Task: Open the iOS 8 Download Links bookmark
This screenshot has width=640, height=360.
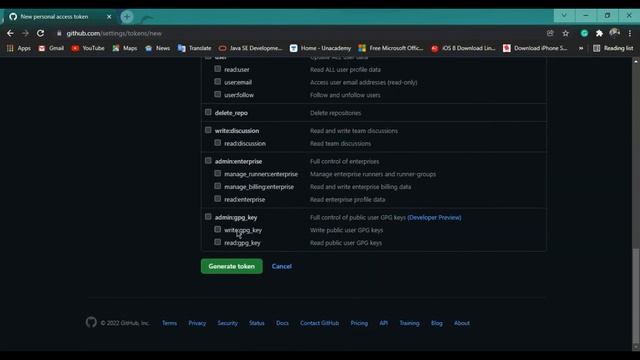Action: tap(463, 48)
